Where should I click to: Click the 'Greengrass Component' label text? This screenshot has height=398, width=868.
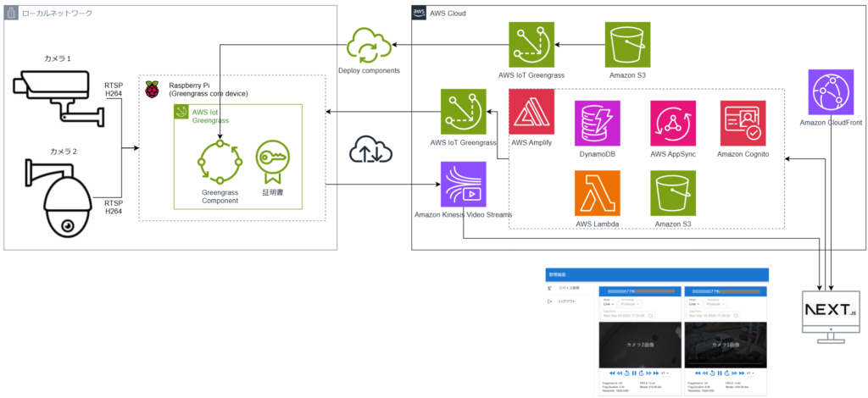click(x=220, y=196)
